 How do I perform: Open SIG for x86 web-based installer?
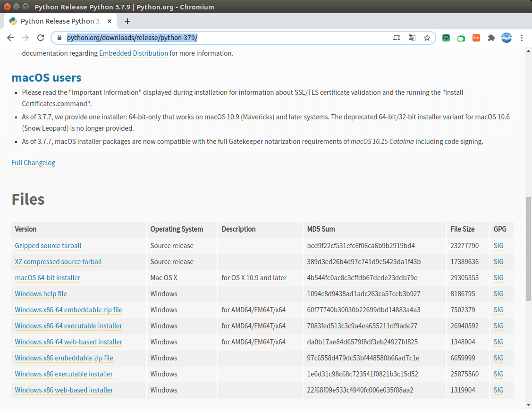[498, 390]
